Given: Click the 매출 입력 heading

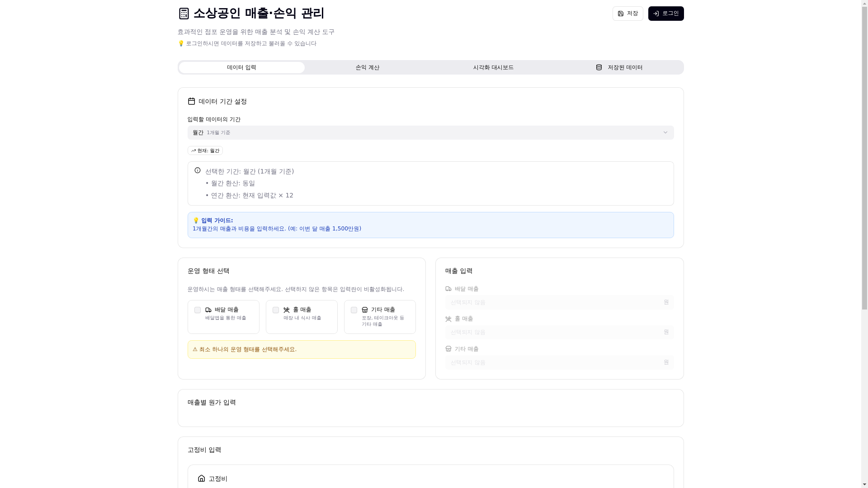Looking at the screenshot, I should [x=459, y=271].
